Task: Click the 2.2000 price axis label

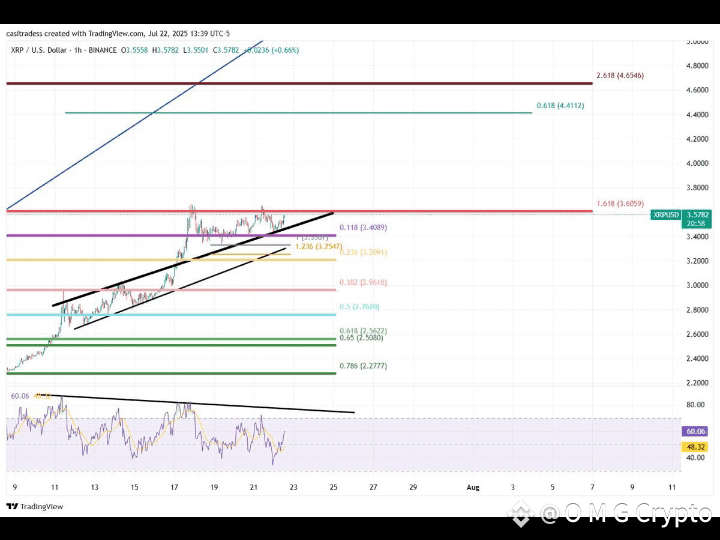Action: 697,383
